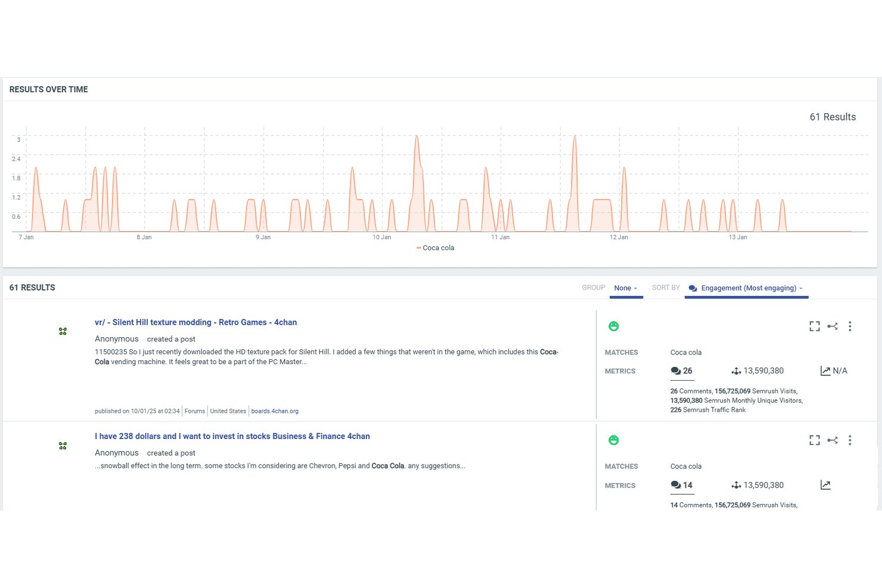
Task: Click the stocks post snippet mentioning Chevron, Pepsi
Action: point(280,466)
